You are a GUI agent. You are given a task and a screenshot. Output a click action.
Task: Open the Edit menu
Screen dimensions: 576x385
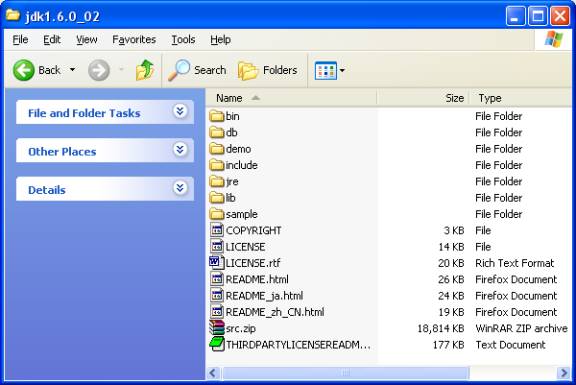click(52, 39)
